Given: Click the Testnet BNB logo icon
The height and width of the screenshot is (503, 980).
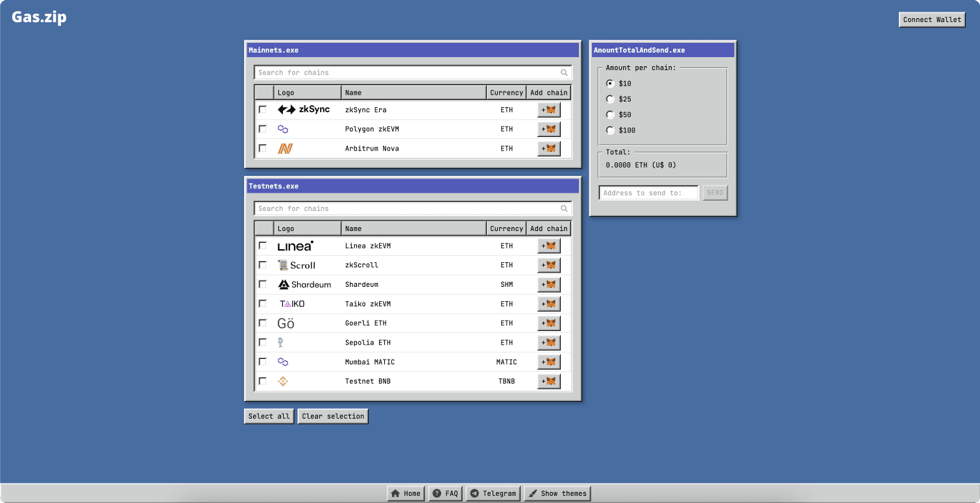Looking at the screenshot, I should (x=283, y=382).
